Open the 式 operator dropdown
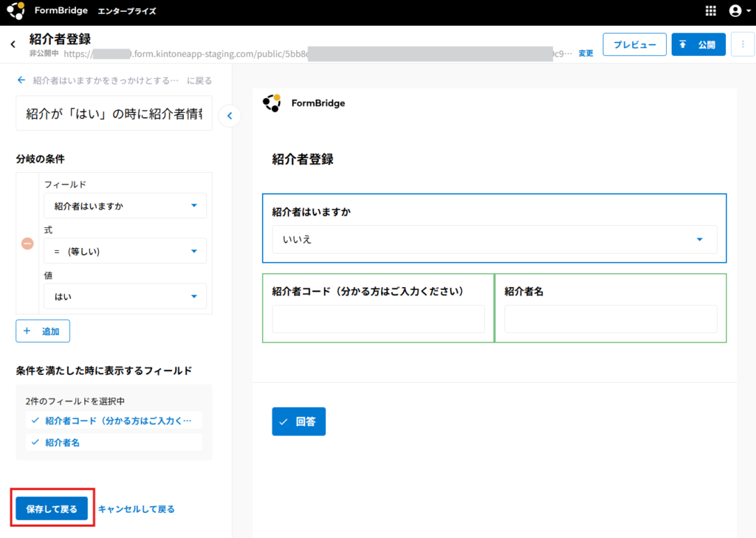This screenshot has height=538, width=756. [125, 251]
